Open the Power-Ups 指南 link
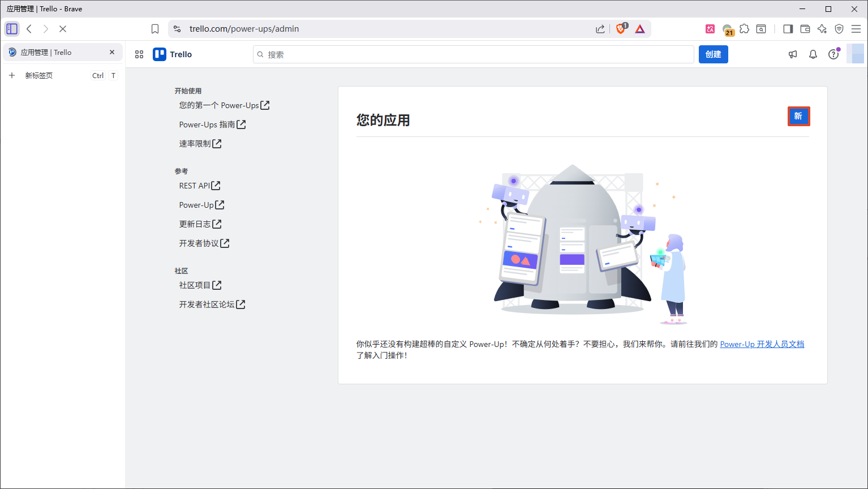Image resolution: width=868 pixels, height=489 pixels. [212, 125]
